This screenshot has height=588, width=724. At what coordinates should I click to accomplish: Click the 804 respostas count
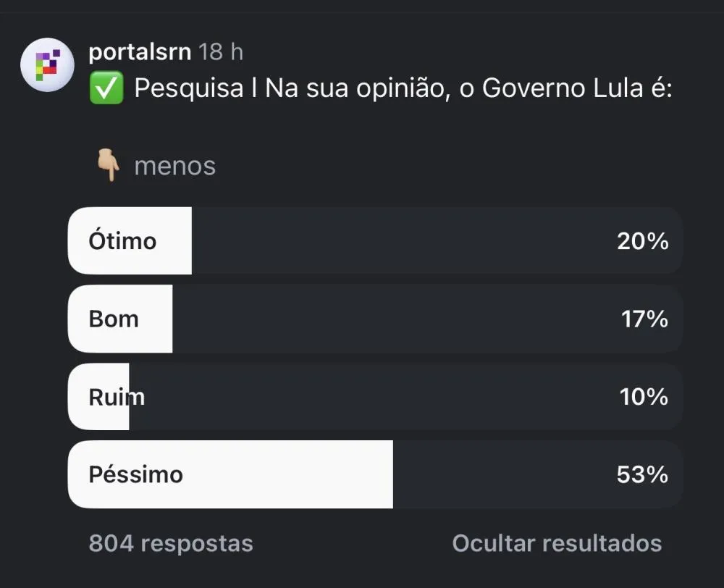coord(171,543)
